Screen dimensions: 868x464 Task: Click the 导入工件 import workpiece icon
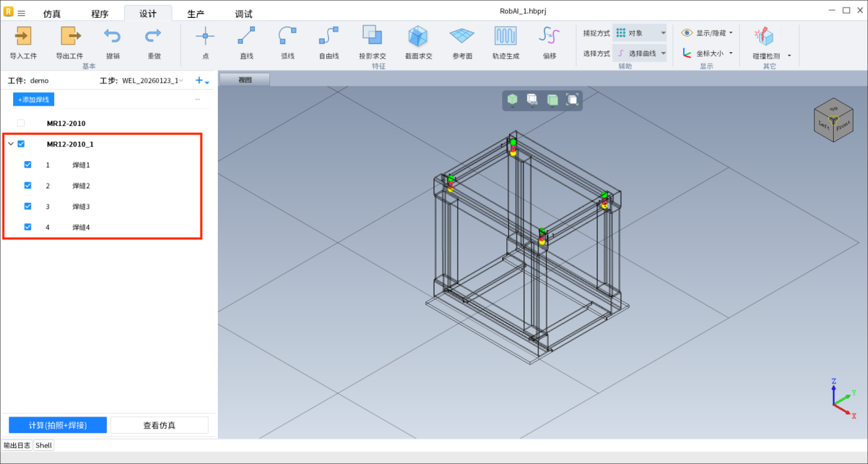click(23, 36)
